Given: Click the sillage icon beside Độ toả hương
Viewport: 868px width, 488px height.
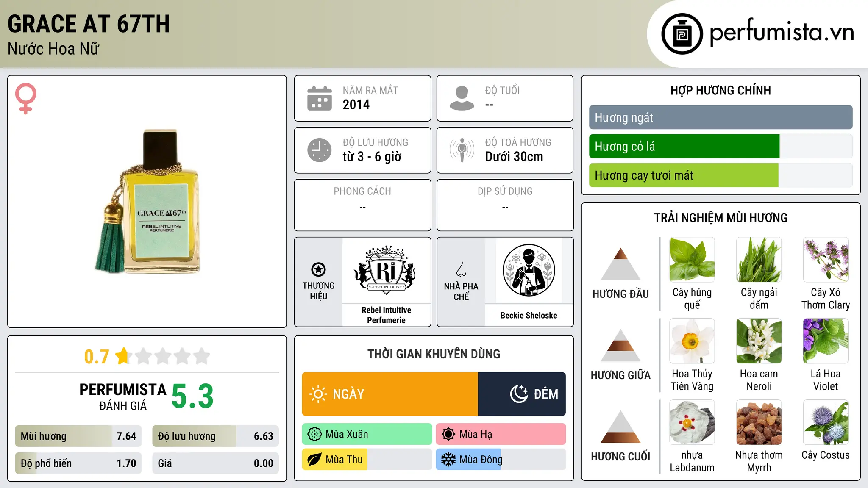Looking at the screenshot, I should [462, 150].
